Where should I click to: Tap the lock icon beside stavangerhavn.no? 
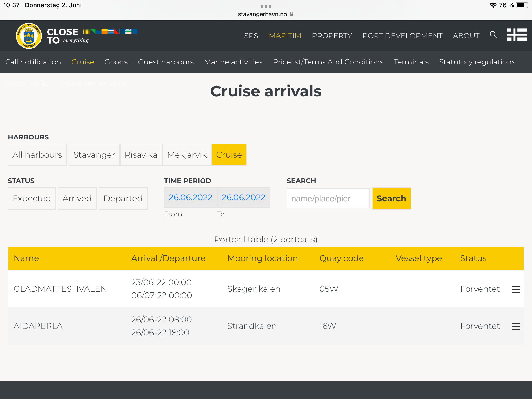click(291, 14)
